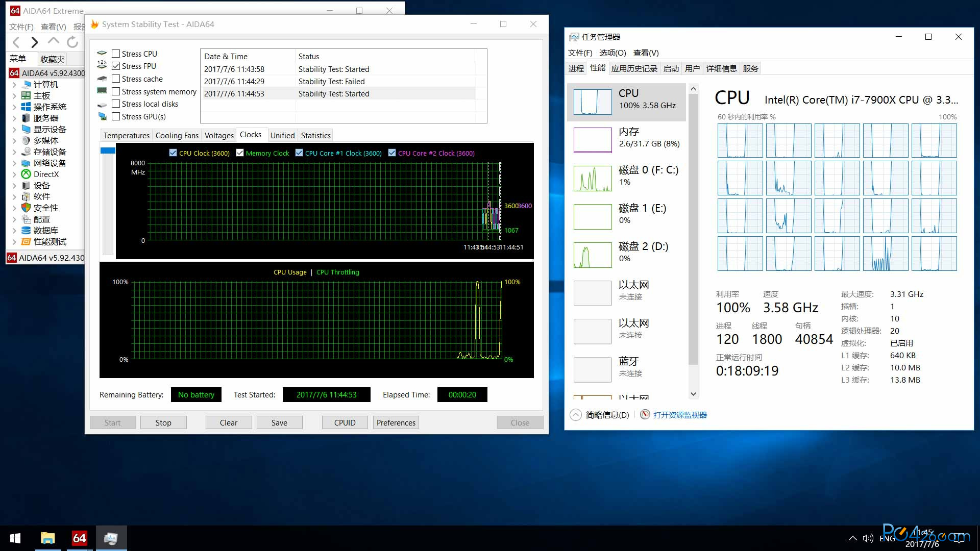Switch to the Cooling Fans tab
This screenshot has width=980, height=551.
point(177,135)
